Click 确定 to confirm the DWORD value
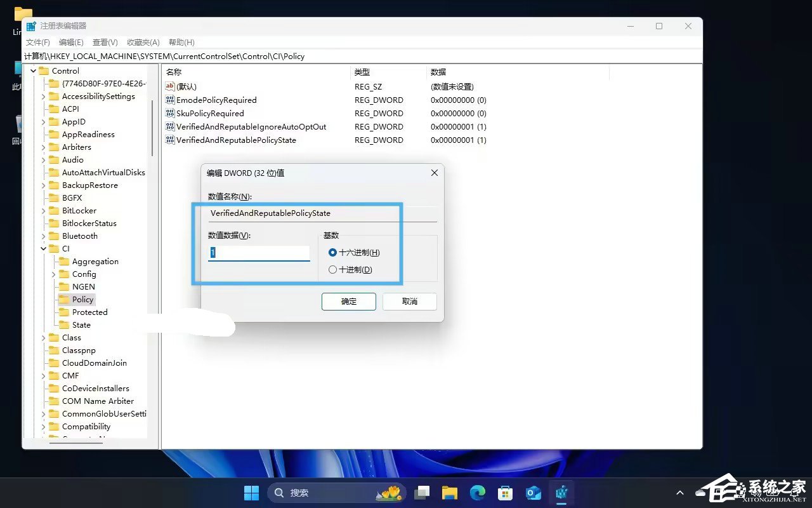The height and width of the screenshot is (508, 812). pyautogui.click(x=349, y=302)
